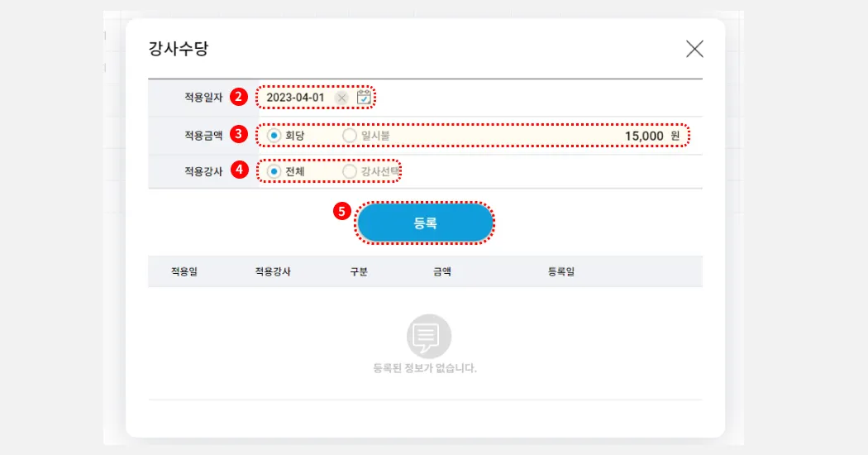Choose the 강사선택 radio option
The image size is (868, 455).
pyautogui.click(x=350, y=171)
